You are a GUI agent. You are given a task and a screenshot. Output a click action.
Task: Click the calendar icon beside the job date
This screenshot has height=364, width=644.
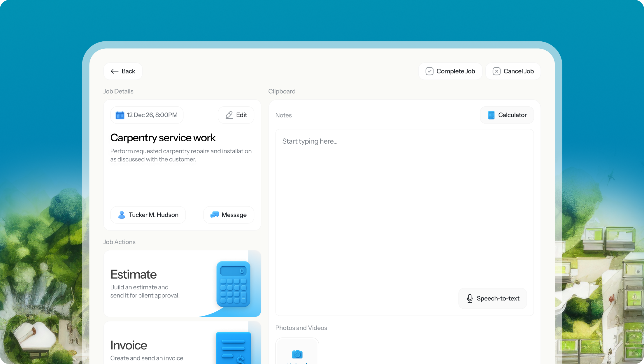[x=120, y=115]
